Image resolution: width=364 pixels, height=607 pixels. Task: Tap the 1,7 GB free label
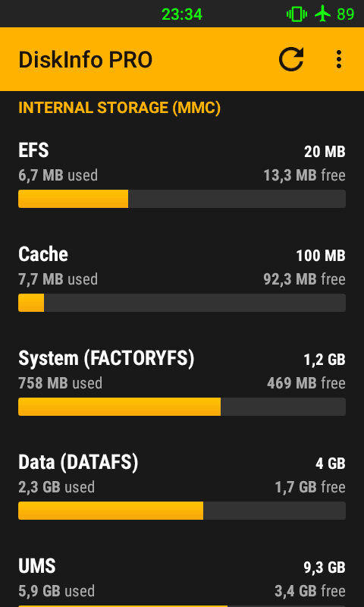(x=310, y=487)
